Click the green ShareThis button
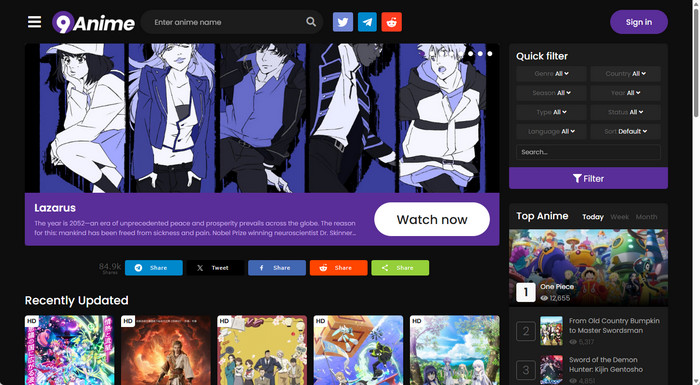This screenshot has width=700, height=385. (400, 268)
